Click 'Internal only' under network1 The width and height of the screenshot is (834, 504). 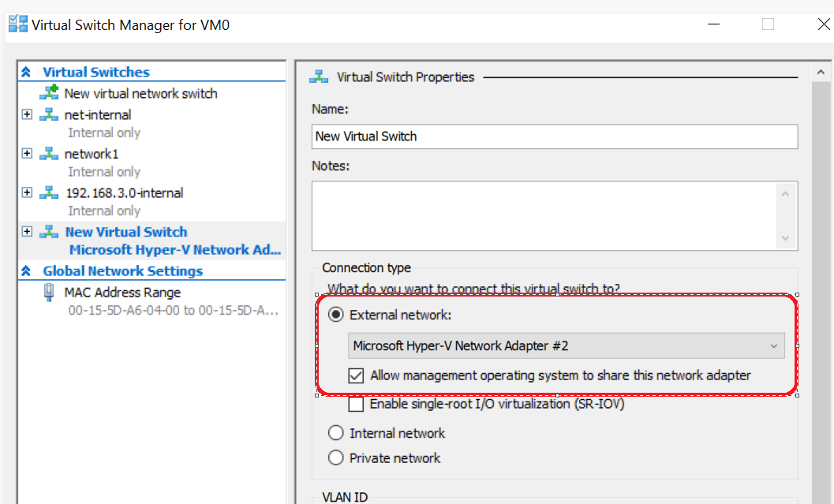104,172
